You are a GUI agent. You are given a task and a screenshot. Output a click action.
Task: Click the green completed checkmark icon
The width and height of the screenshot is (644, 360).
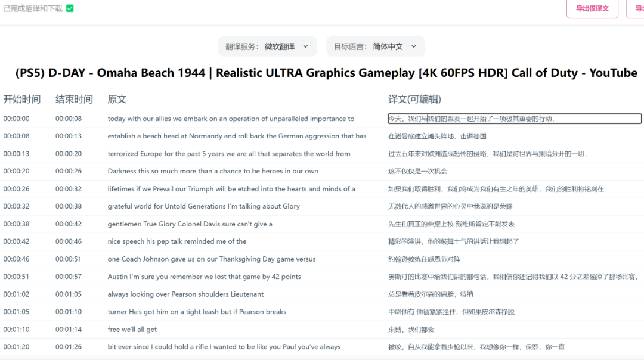[x=70, y=8]
